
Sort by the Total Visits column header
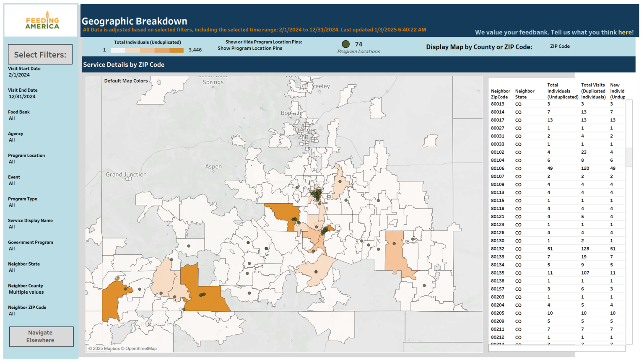coord(592,91)
